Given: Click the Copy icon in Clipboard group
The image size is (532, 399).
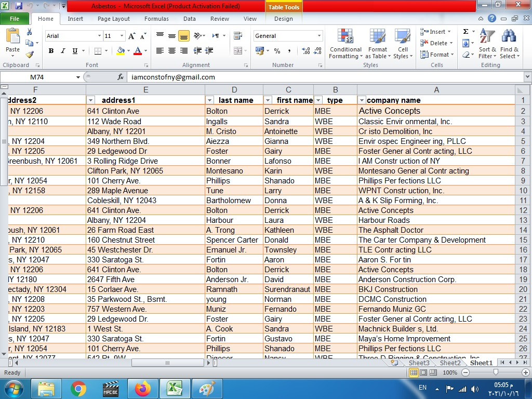Looking at the screenshot, I should (x=30, y=43).
